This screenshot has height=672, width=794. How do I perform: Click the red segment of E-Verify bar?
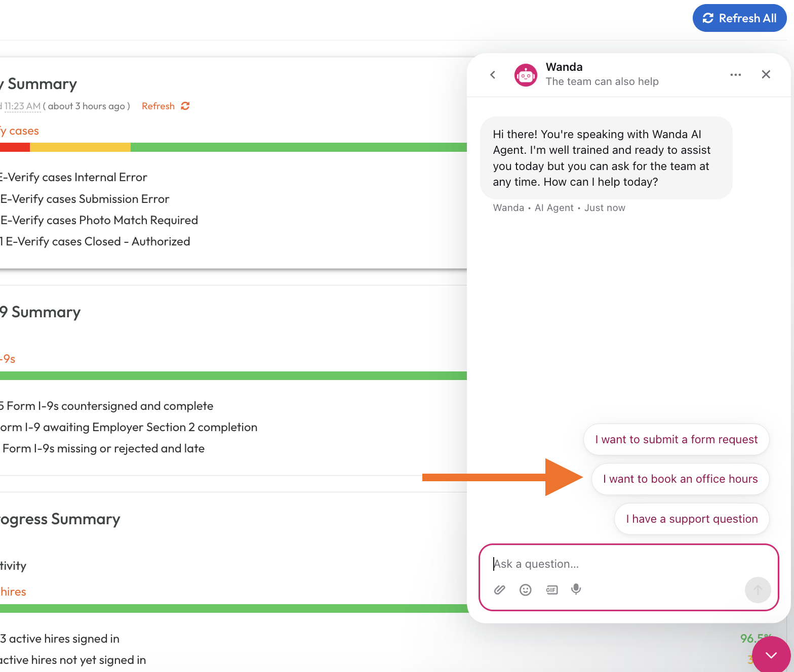click(15, 147)
